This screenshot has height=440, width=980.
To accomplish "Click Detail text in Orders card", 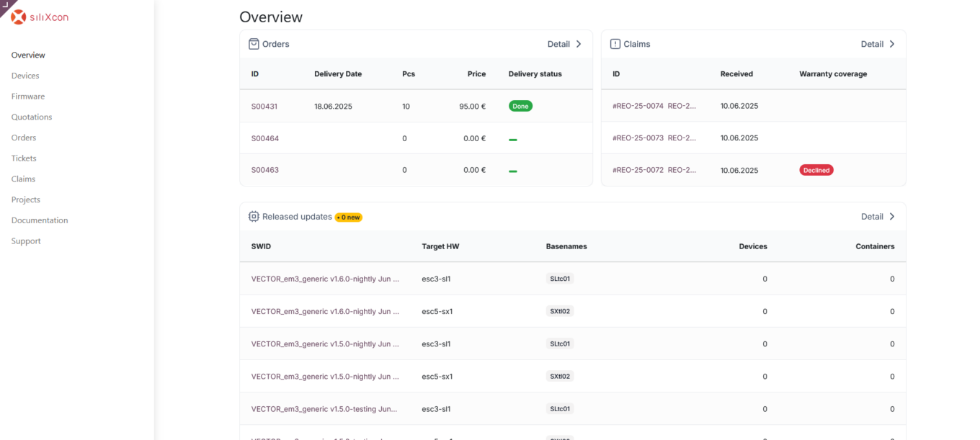I will (x=558, y=44).
